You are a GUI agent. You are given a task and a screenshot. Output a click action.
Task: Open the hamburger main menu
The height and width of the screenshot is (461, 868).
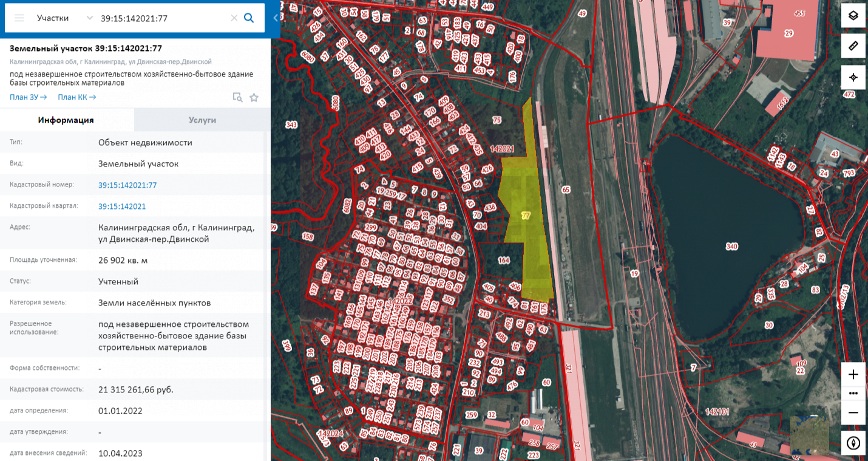click(x=19, y=18)
